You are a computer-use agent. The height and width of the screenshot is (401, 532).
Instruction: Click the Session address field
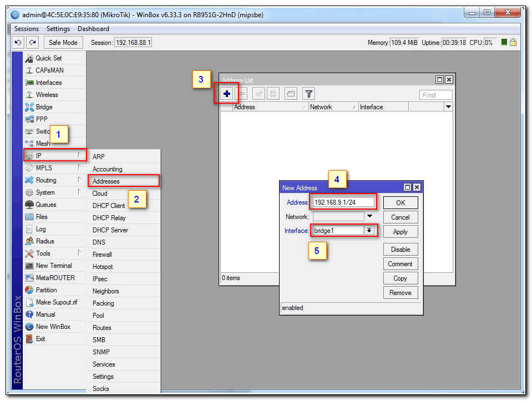133,42
